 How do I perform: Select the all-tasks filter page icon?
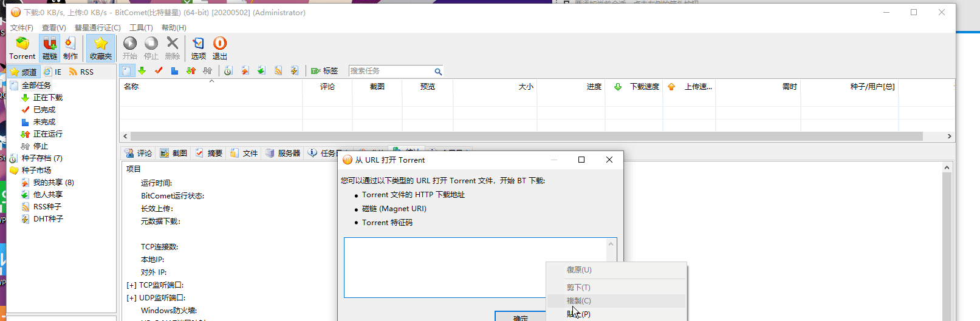[126, 71]
